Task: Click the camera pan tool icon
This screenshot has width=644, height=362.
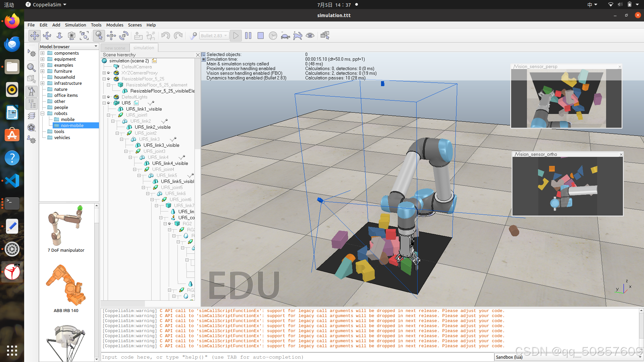Action: (35, 36)
